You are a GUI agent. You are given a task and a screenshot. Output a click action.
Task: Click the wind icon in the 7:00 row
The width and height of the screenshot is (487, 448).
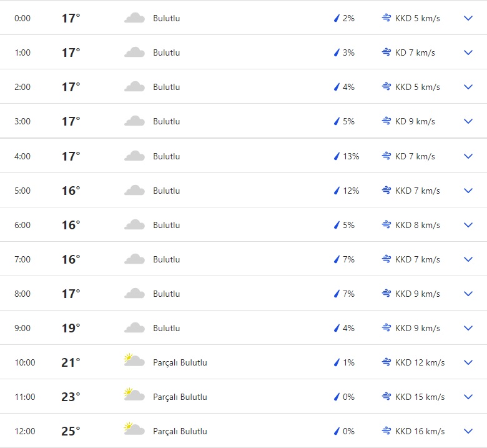(x=386, y=259)
